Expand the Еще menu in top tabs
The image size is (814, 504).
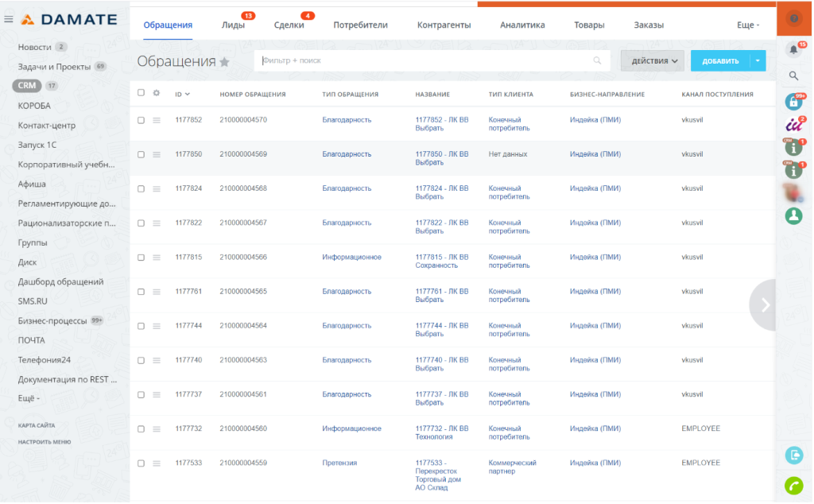748,25
